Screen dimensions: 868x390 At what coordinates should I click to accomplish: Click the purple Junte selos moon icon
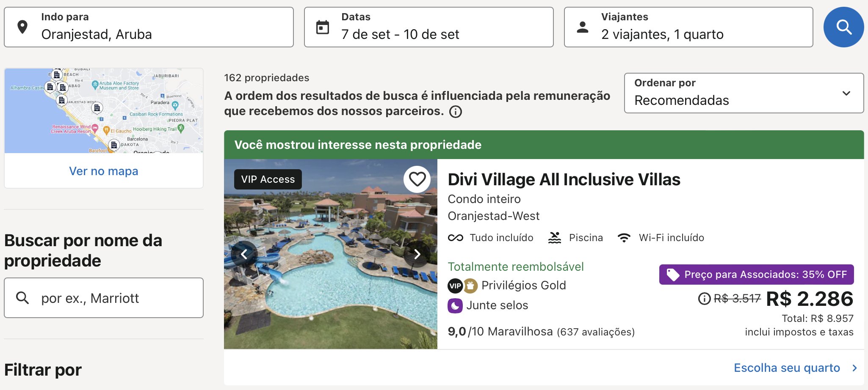455,305
